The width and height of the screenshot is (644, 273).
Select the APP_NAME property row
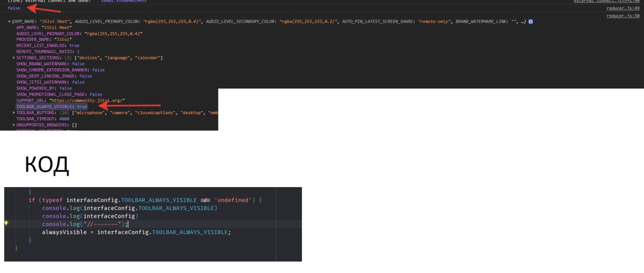[x=44, y=28]
